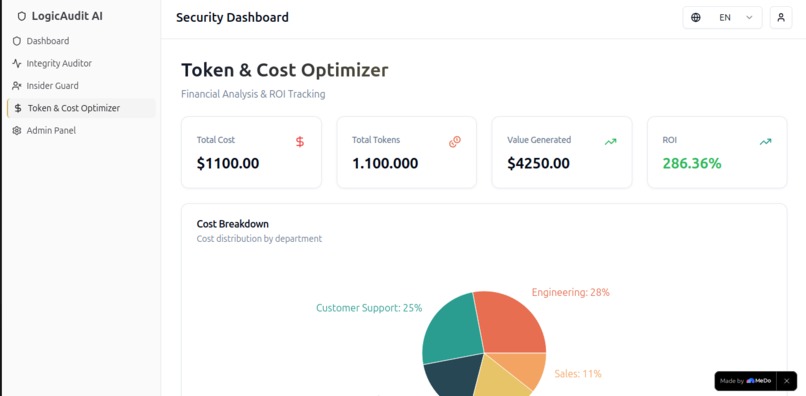
Task: Open Integrity Auditor page
Action: coord(81,64)
